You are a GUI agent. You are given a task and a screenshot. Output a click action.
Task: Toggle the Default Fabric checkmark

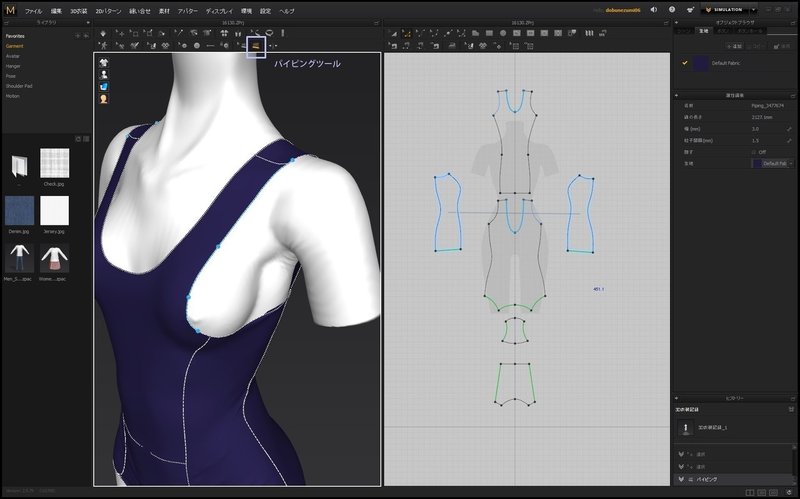click(684, 63)
